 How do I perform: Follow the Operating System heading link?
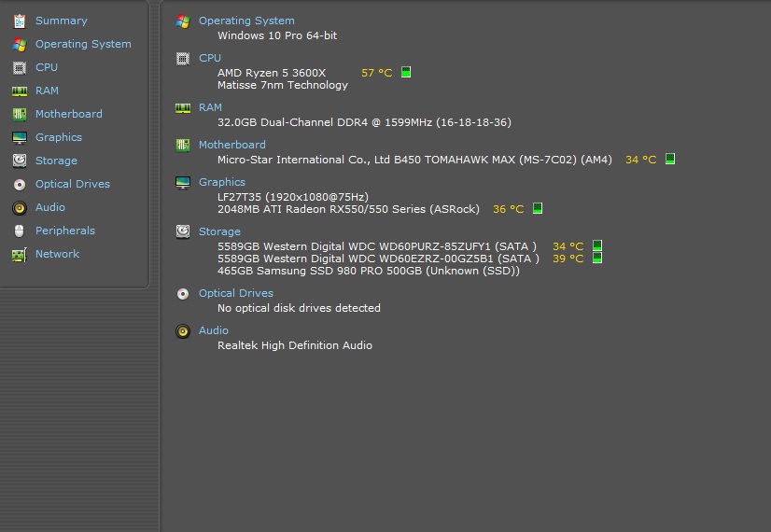click(246, 21)
